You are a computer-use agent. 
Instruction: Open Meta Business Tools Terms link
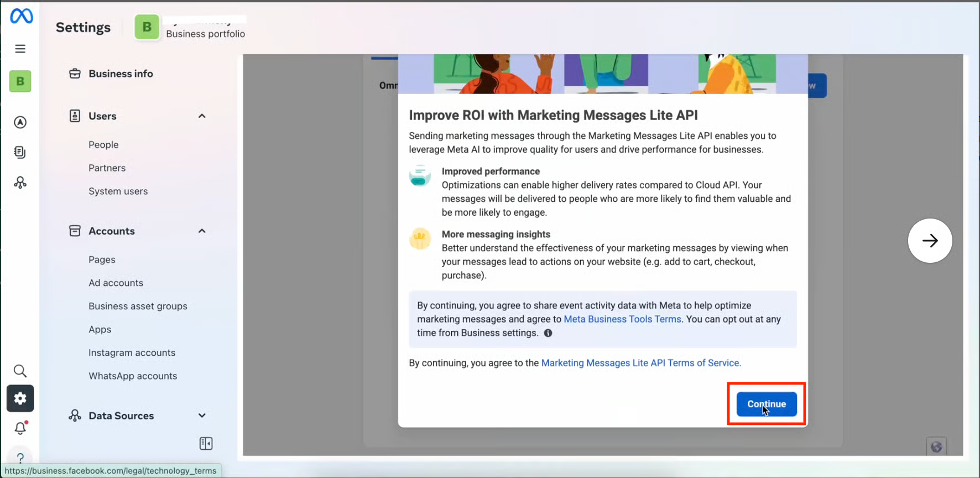pyautogui.click(x=622, y=319)
